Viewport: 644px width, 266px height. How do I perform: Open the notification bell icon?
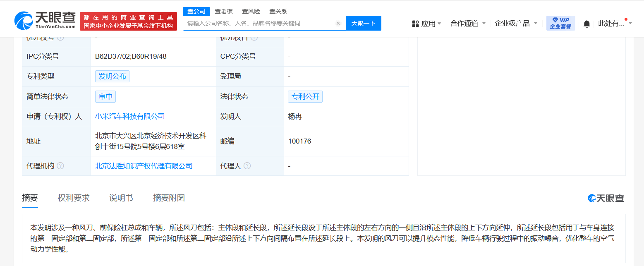[x=587, y=24]
